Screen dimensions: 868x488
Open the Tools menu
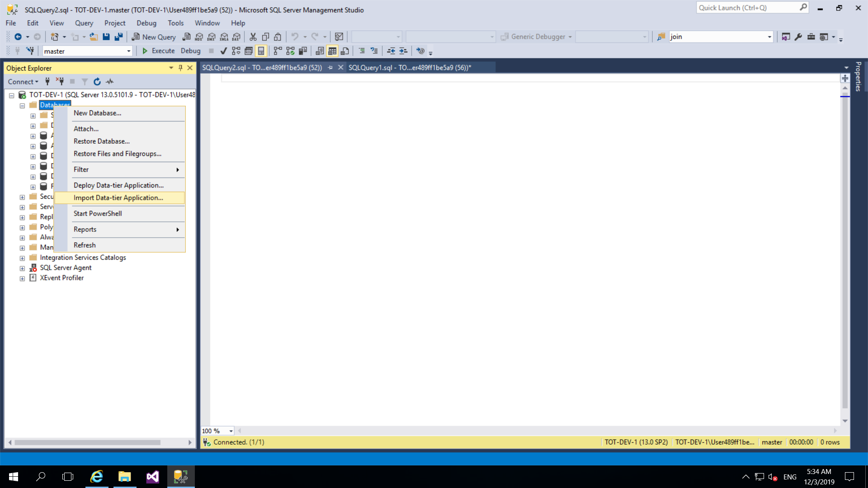pyautogui.click(x=175, y=23)
